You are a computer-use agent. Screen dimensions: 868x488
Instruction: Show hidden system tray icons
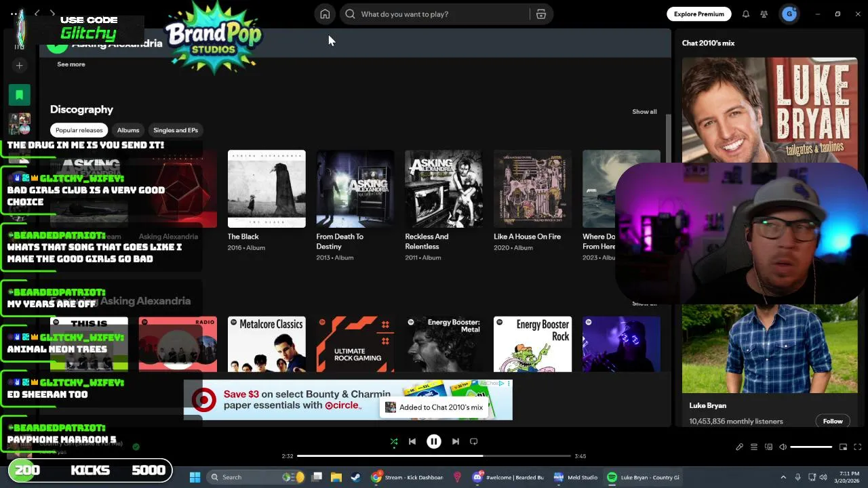[783, 477]
